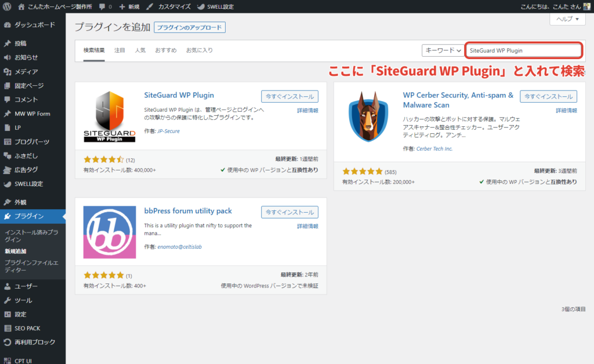
Task: Switch to the お気に入り tab
Action: [200, 50]
